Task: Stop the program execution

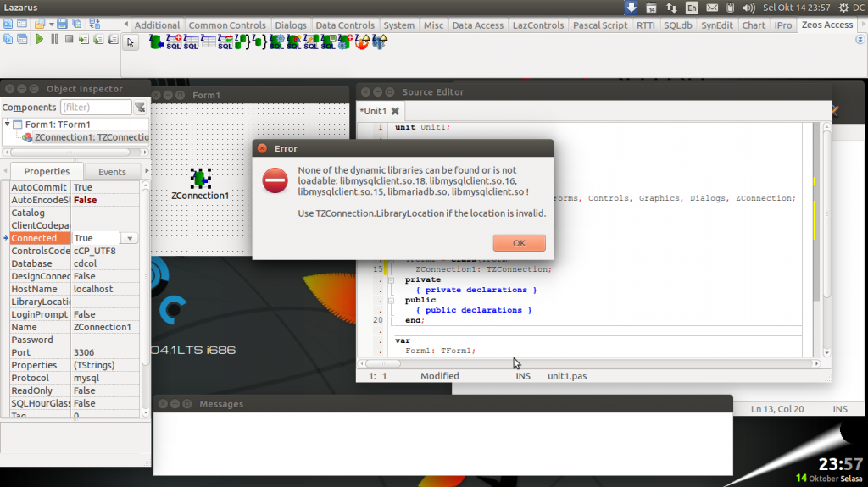Action: (x=70, y=39)
